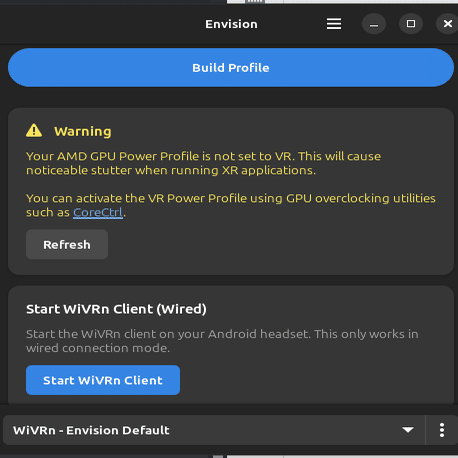This screenshot has width=458, height=458.
Task: Expand the profile selector arrow
Action: click(x=408, y=430)
